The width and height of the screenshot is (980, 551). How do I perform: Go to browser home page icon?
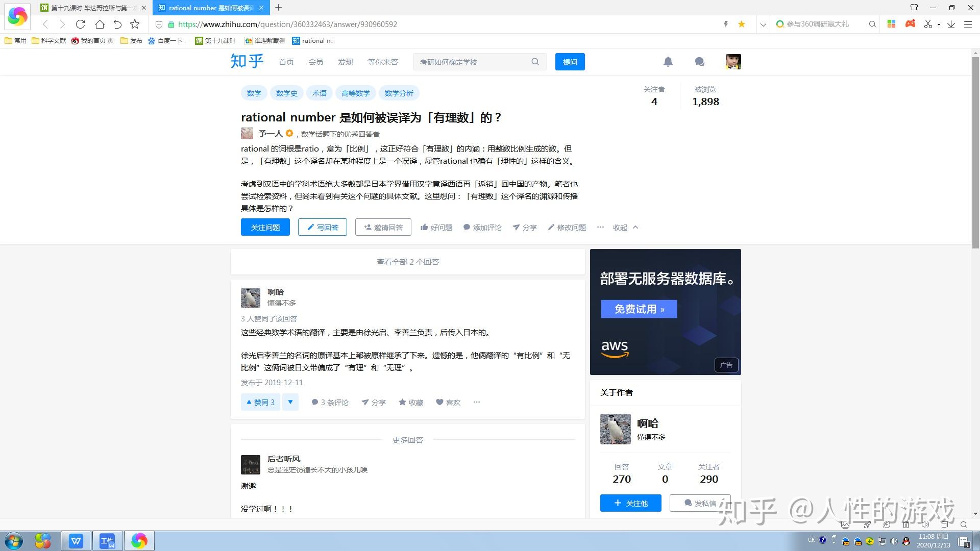(x=100, y=24)
